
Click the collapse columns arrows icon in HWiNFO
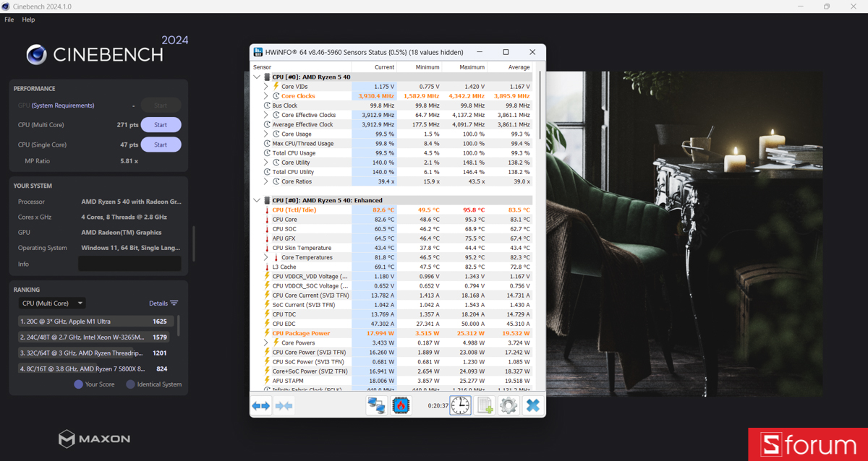pyautogui.click(x=284, y=406)
